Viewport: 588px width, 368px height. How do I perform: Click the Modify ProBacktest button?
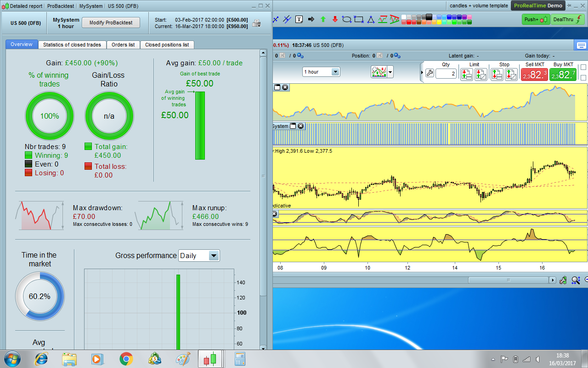(111, 23)
